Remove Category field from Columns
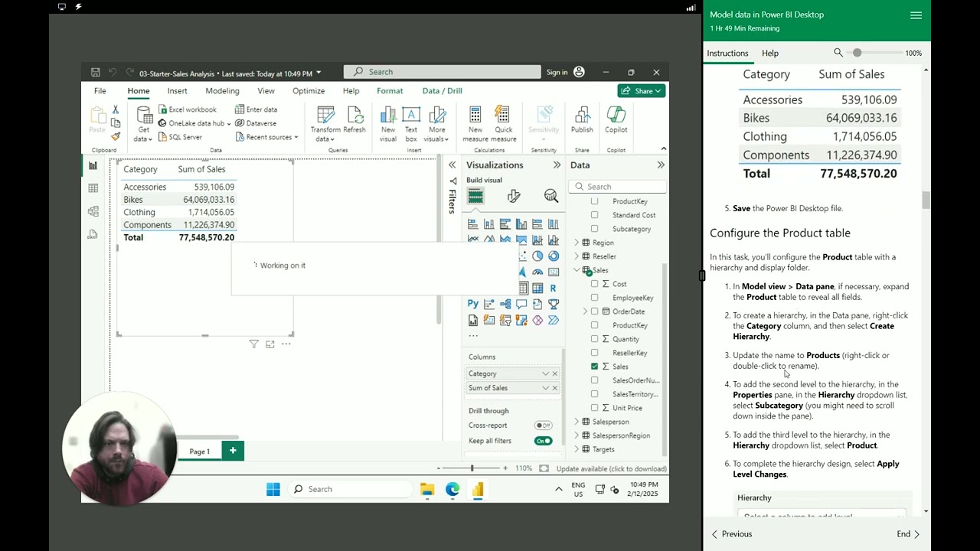 [x=555, y=373]
